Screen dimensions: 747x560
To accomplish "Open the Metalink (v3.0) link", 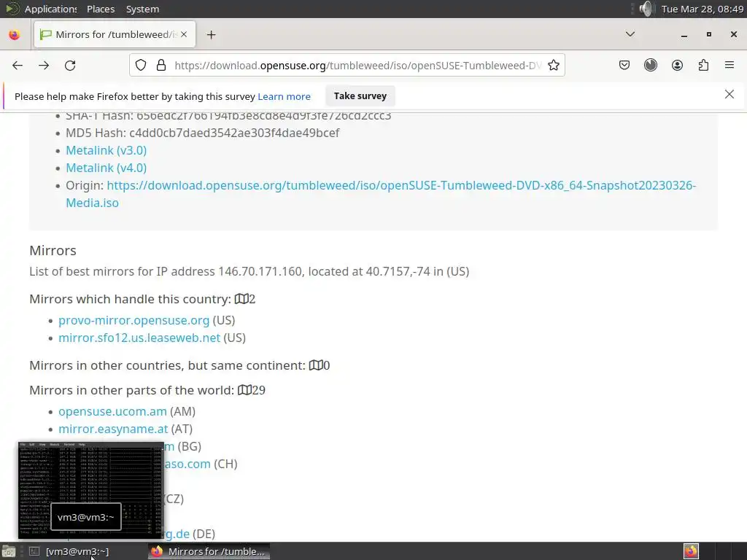I will pos(107,150).
